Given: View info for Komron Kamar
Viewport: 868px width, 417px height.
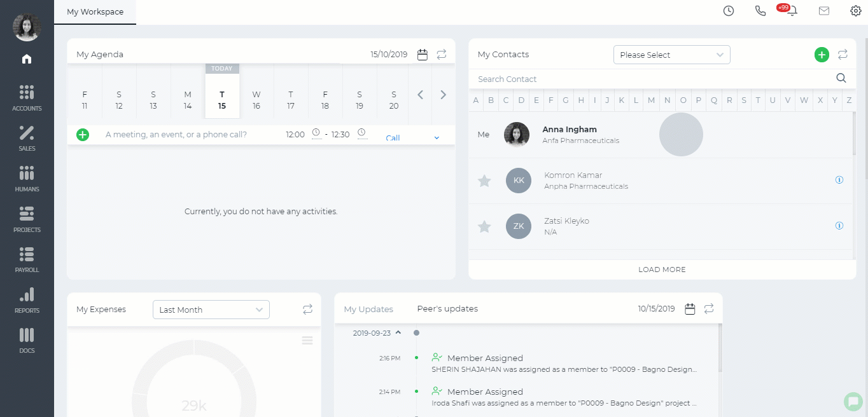Looking at the screenshot, I should pyautogui.click(x=839, y=180).
